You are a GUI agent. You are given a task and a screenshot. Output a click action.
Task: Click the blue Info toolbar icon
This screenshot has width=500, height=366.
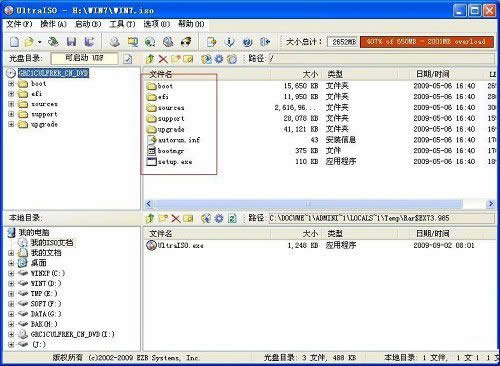229,42
